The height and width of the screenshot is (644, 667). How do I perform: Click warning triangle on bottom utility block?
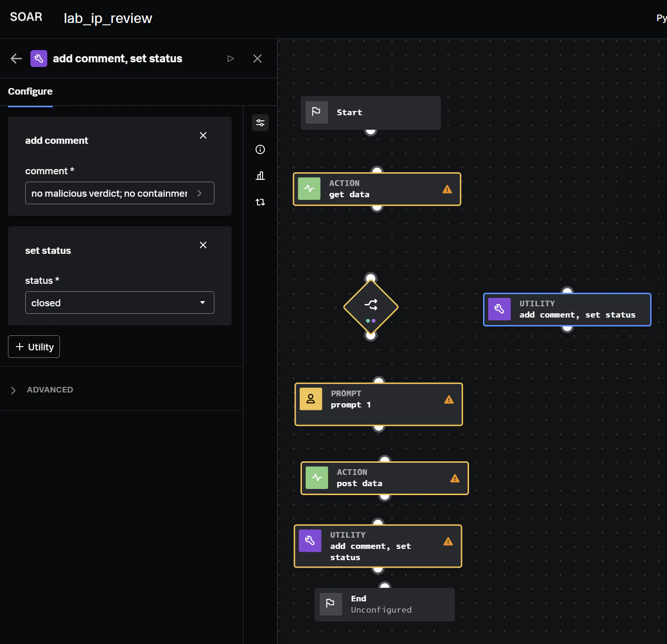tap(448, 541)
